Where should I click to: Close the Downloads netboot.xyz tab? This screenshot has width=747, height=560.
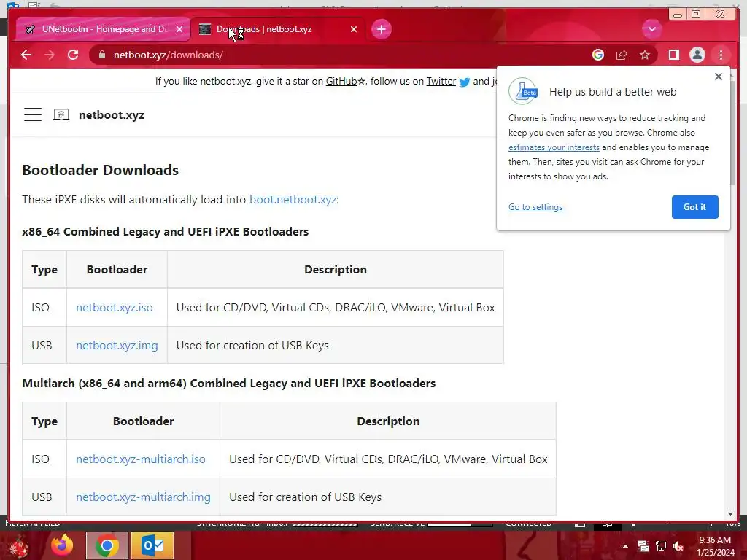click(x=354, y=29)
